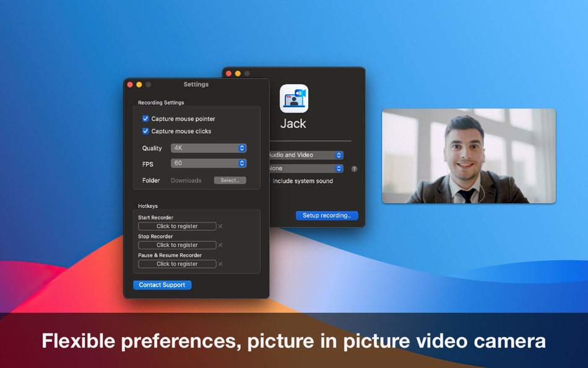Clear the Stop Recorder hotkey with the X
Image resolution: width=588 pixels, height=368 pixels.
click(x=220, y=245)
